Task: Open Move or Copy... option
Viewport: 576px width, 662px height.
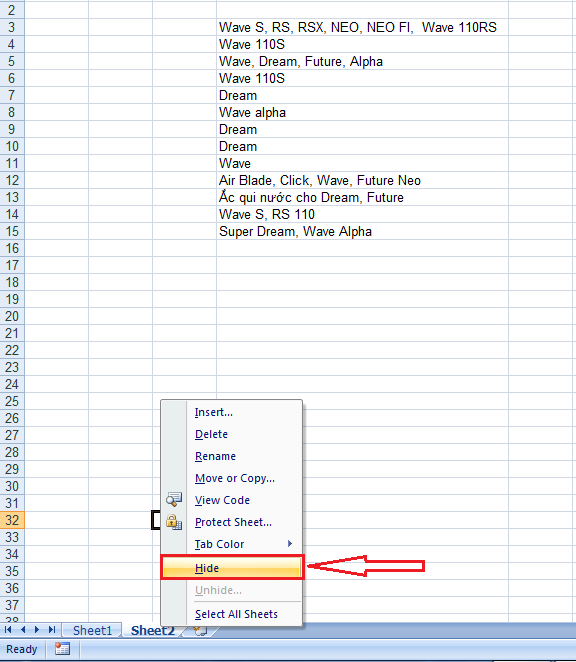Action: pyautogui.click(x=231, y=478)
